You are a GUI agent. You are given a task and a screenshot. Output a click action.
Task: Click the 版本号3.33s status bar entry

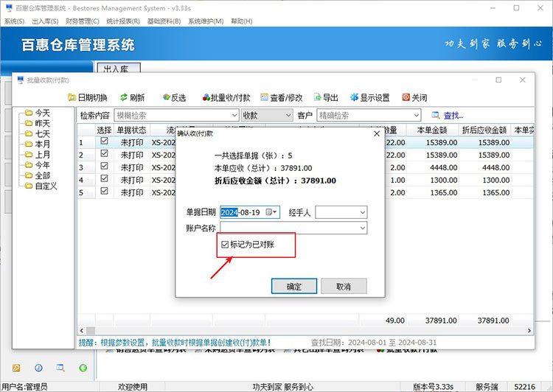click(433, 387)
